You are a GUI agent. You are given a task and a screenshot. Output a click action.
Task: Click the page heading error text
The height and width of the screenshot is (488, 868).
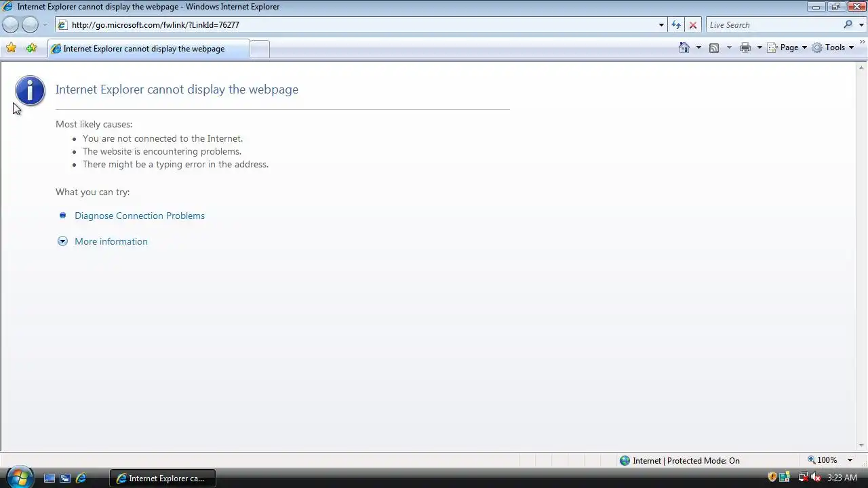[177, 89]
